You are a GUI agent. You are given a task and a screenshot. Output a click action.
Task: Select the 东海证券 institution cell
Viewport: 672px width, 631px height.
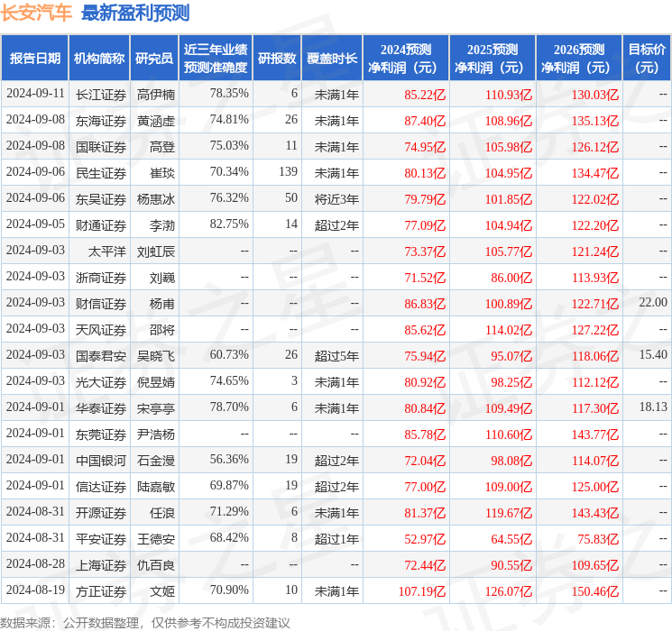(x=101, y=121)
